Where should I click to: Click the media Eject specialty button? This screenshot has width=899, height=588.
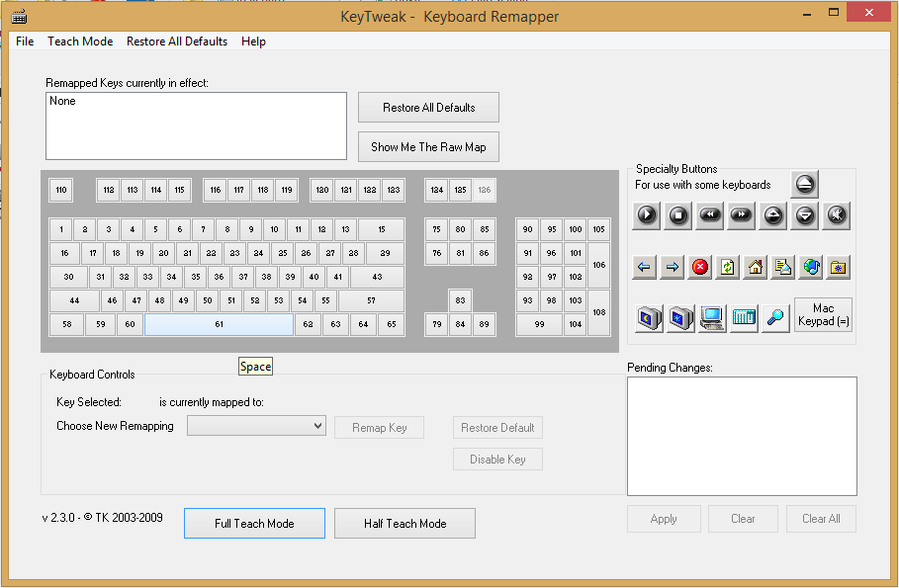click(804, 184)
